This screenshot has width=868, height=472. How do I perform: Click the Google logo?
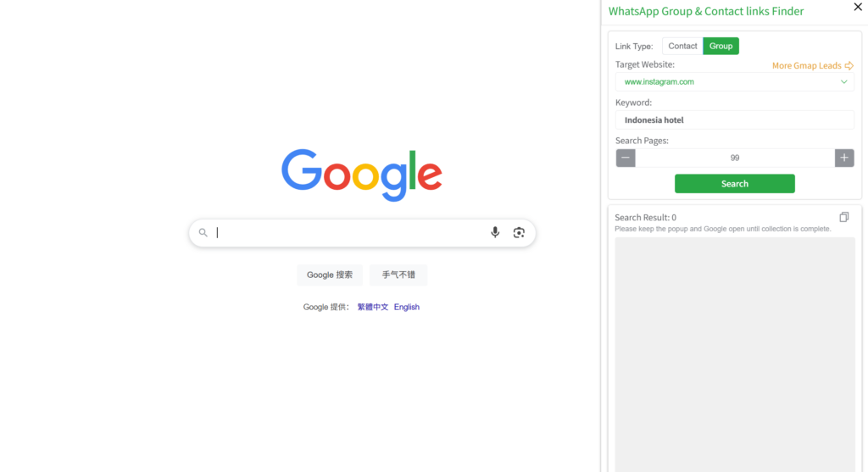[x=361, y=175]
